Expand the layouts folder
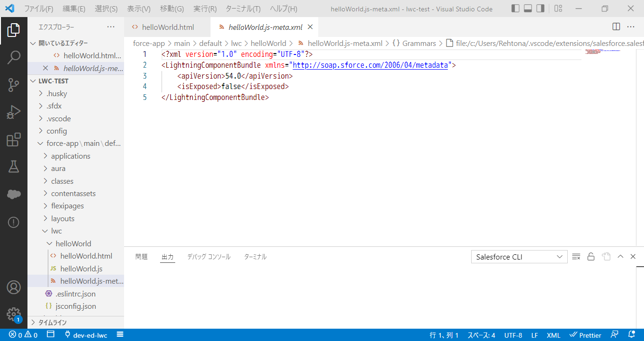The width and height of the screenshot is (644, 341). [76, 218]
